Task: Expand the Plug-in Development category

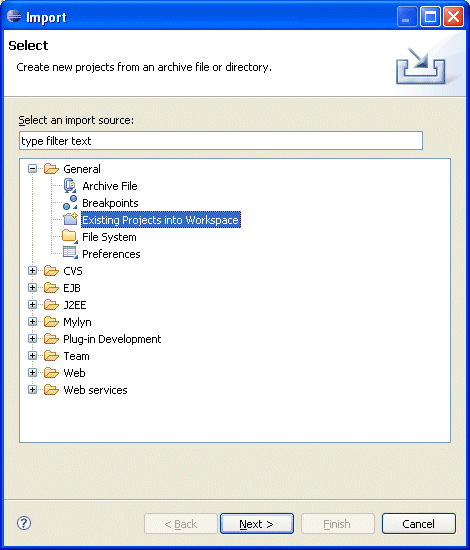Action: [32, 338]
